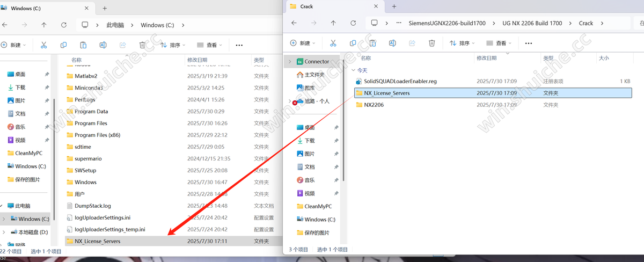Refresh the Windows (C:) window
The image size is (644, 262).
64,25
